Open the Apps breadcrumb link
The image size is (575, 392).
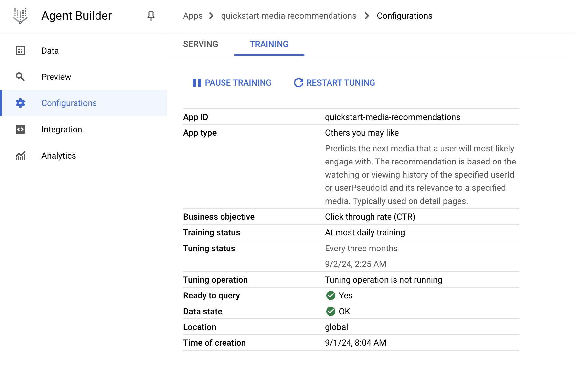click(x=193, y=15)
